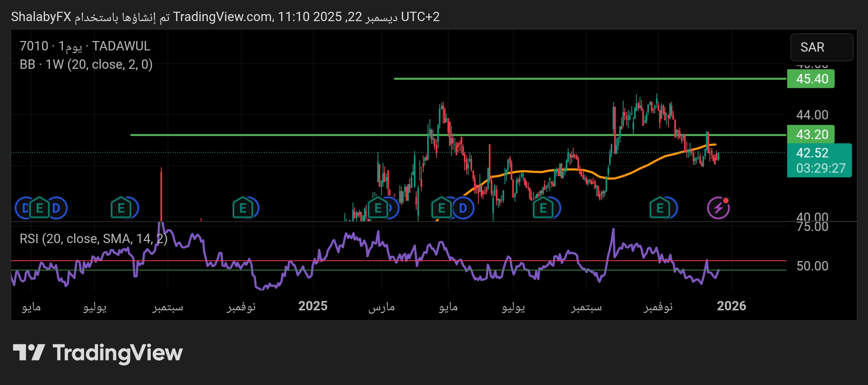The width and height of the screenshot is (868, 385).
Task: Open the purple lightning news icon on the chart
Action: pos(718,208)
